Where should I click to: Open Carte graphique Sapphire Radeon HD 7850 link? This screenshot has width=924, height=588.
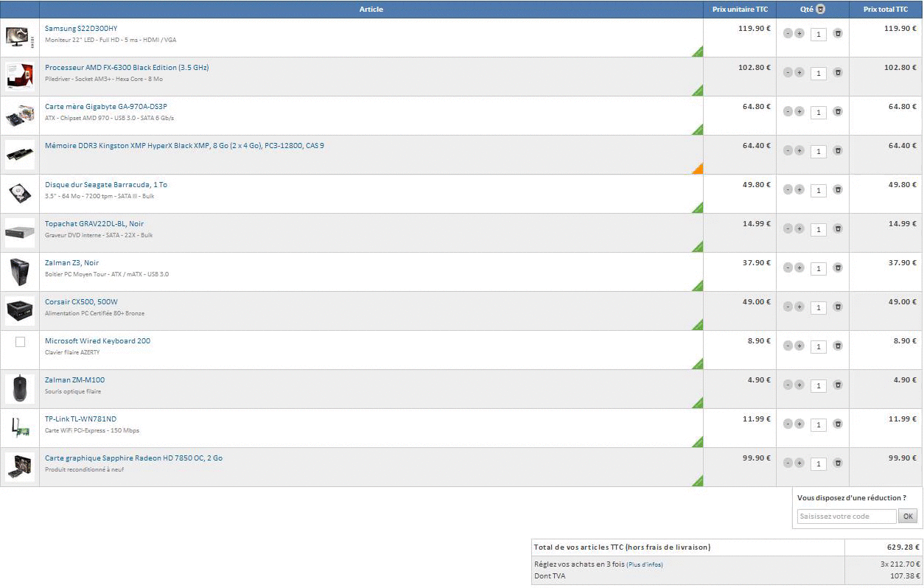point(133,458)
